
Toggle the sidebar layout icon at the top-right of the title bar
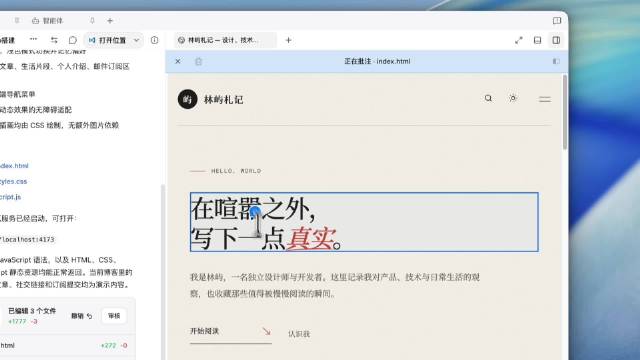(557, 20)
